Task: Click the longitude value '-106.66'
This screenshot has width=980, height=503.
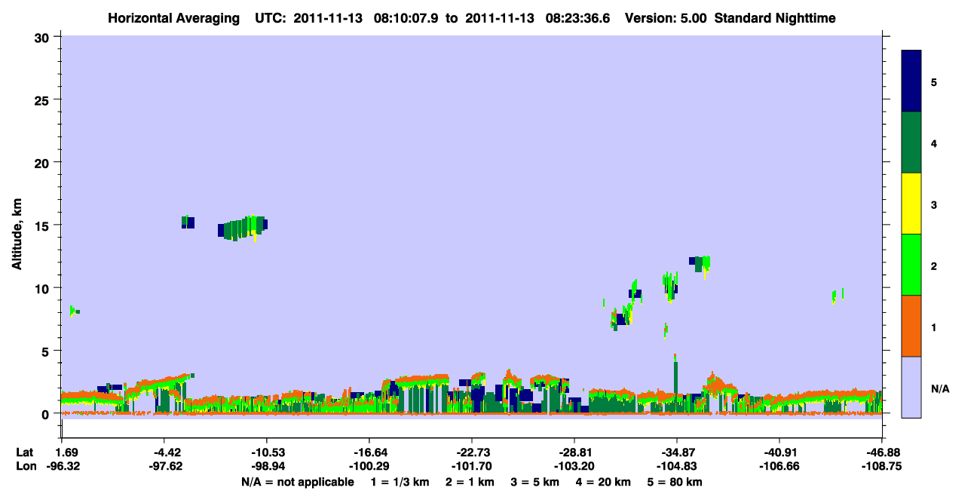Action: point(779,466)
